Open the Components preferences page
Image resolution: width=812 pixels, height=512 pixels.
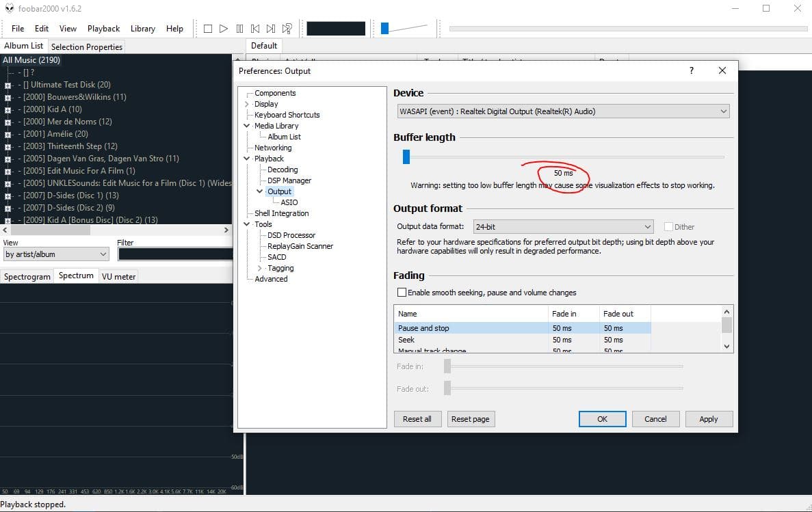click(275, 93)
